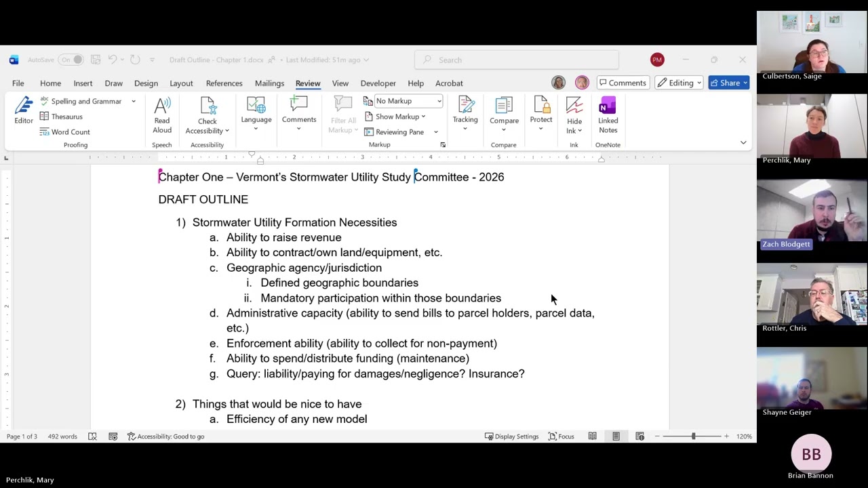The width and height of the screenshot is (868, 488).
Task: Expand the Show Markup menu
Action: tap(395, 117)
